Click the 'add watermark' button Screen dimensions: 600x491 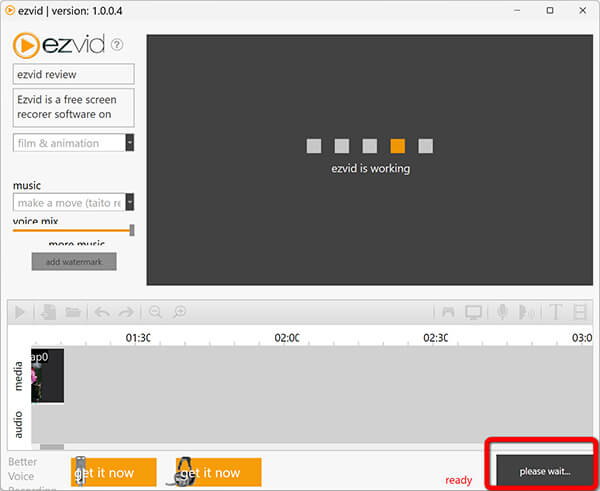74,262
